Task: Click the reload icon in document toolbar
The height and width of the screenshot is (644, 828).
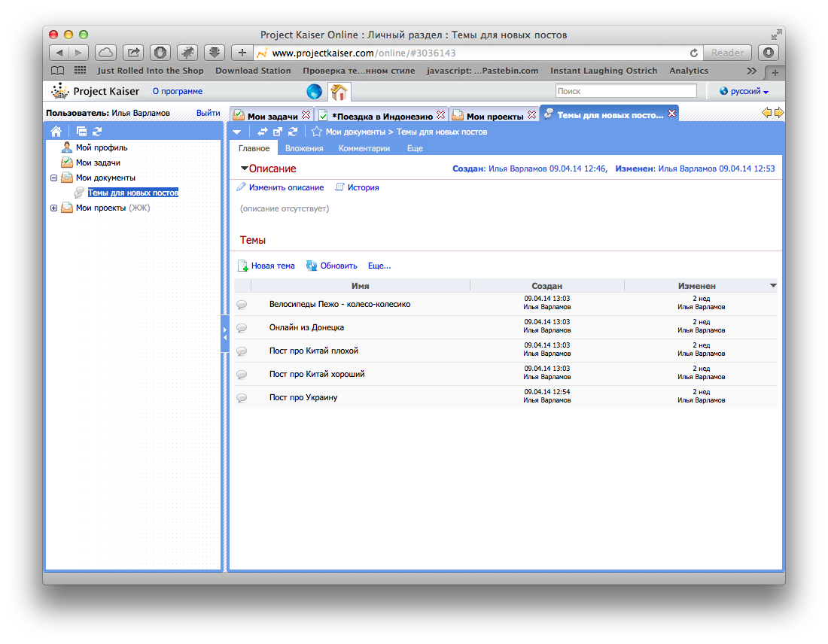Action: [x=293, y=132]
